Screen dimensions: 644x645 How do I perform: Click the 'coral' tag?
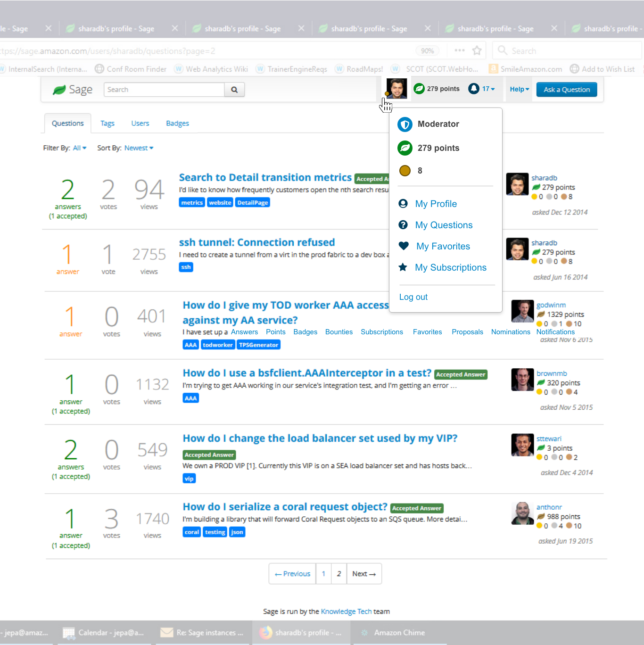click(192, 532)
